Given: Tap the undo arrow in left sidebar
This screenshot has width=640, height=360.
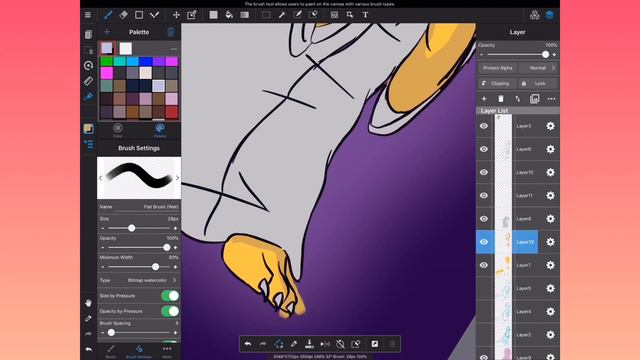Looking at the screenshot, I should pos(88,349).
